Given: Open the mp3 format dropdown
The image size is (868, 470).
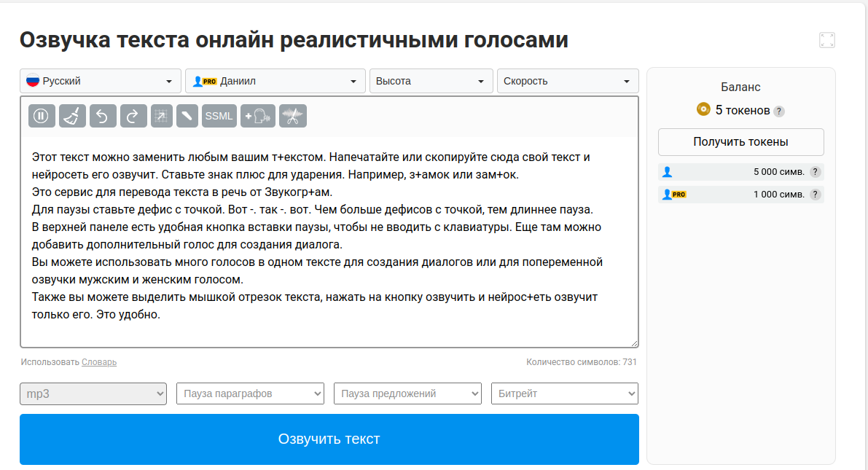Looking at the screenshot, I should click(93, 393).
